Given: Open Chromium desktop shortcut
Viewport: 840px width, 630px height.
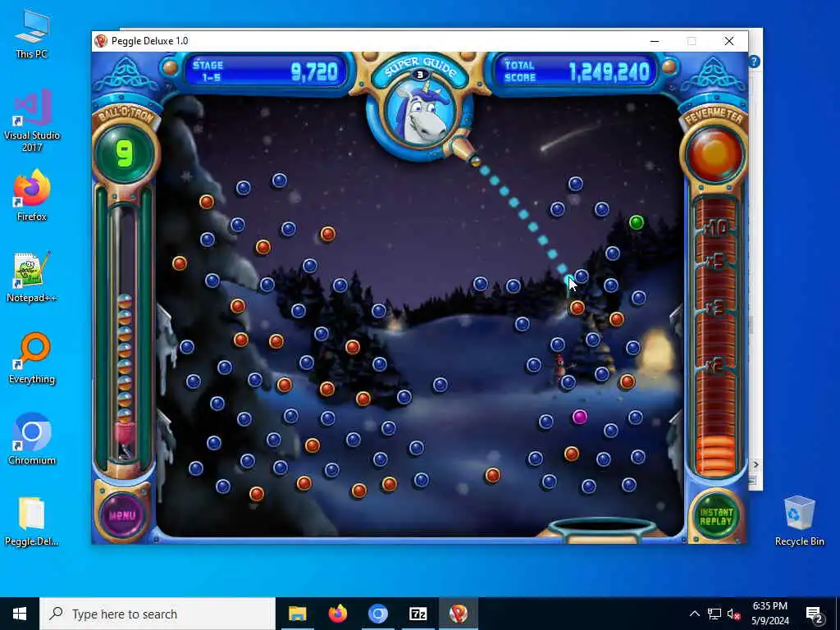Looking at the screenshot, I should [x=32, y=440].
